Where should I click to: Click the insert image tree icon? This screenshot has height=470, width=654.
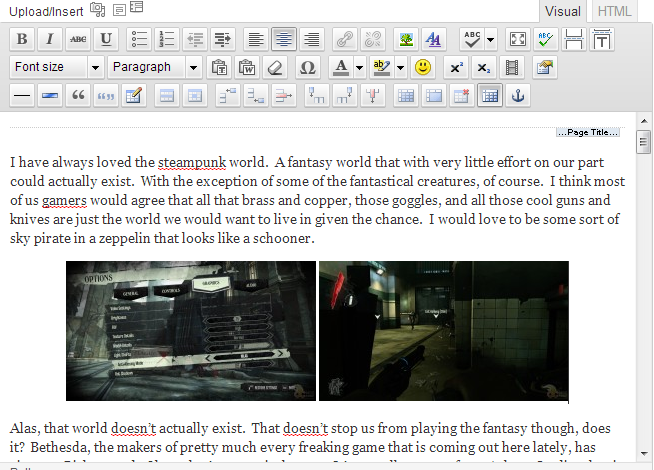(406, 39)
